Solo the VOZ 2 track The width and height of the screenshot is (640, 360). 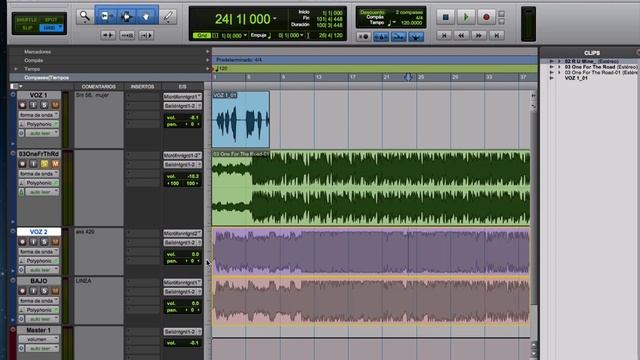click(44, 242)
